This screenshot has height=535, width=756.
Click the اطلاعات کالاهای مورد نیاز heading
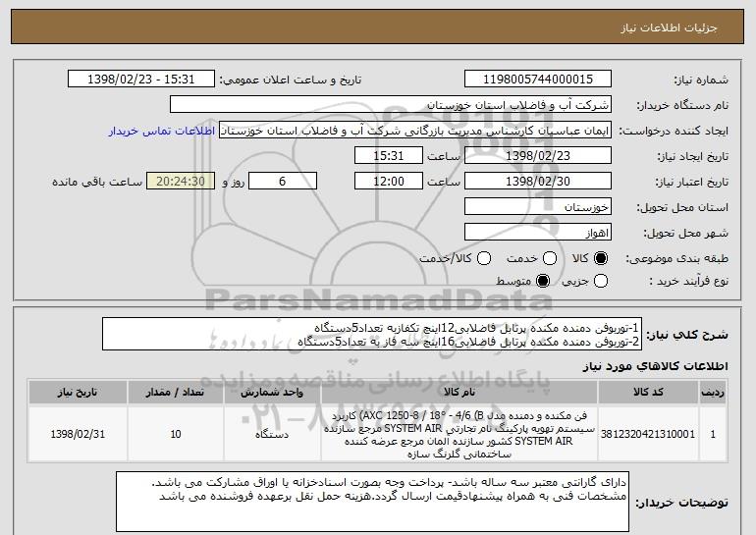coord(656,366)
